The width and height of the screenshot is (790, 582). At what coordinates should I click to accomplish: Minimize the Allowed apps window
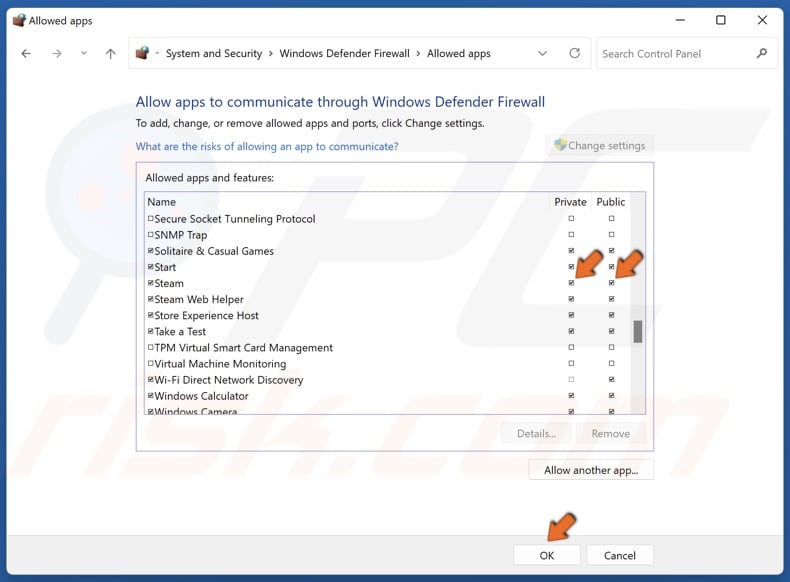(680, 20)
